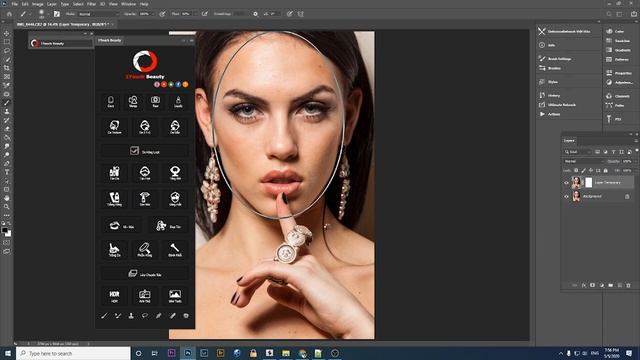The height and width of the screenshot is (360, 640).
Task: Click the stamp icon at Beauty panel bottom
Action: pos(131,316)
